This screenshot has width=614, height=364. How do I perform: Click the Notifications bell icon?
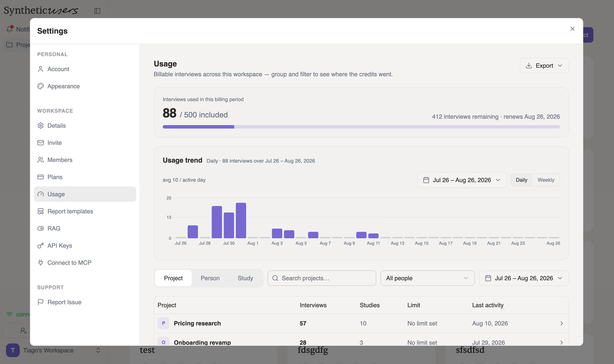coord(10,29)
